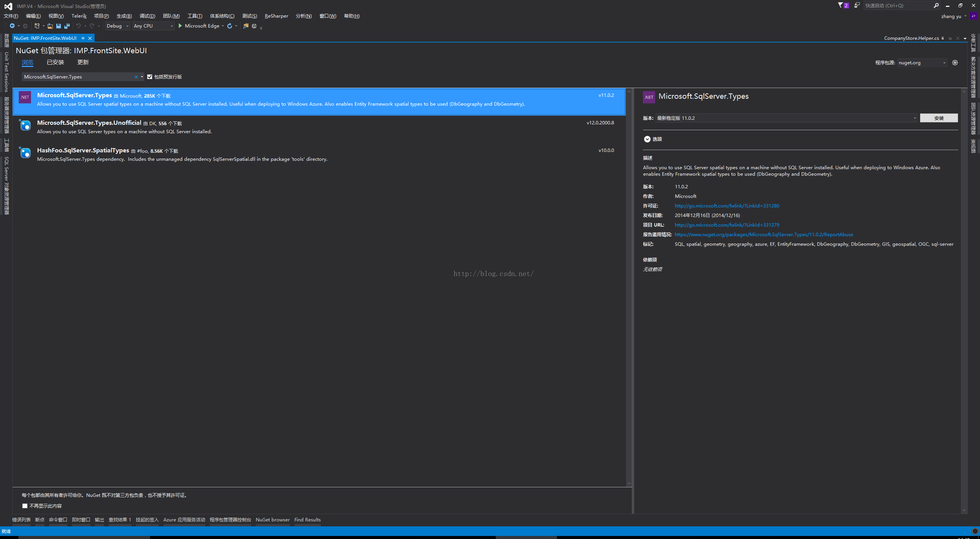Click the Navigate Backward arrow icon
The width and height of the screenshot is (980, 539).
click(x=12, y=26)
